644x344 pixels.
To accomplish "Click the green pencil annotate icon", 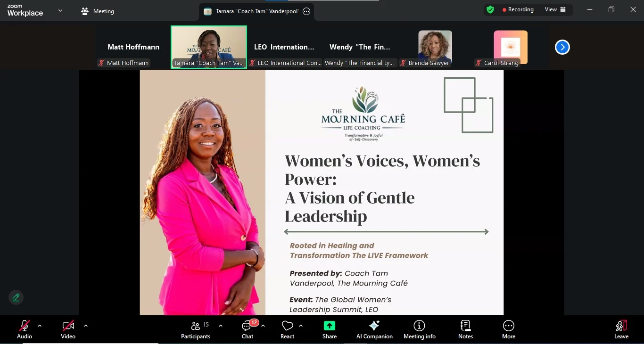I will pos(16,297).
